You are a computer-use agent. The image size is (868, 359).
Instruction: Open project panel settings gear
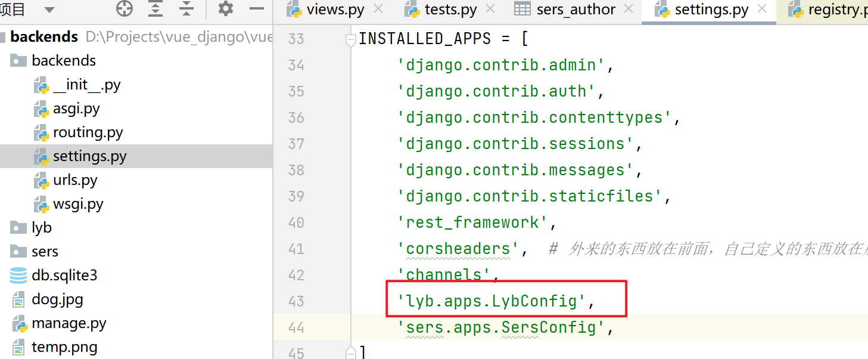(225, 9)
